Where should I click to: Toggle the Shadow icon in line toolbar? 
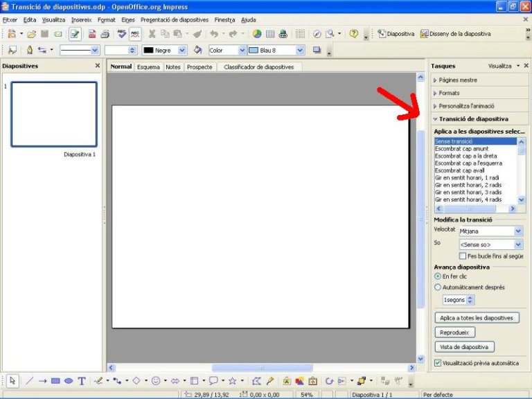click(317, 50)
